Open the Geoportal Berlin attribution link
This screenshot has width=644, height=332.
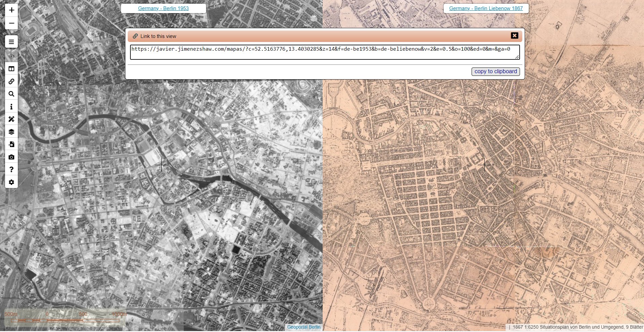coord(304,327)
